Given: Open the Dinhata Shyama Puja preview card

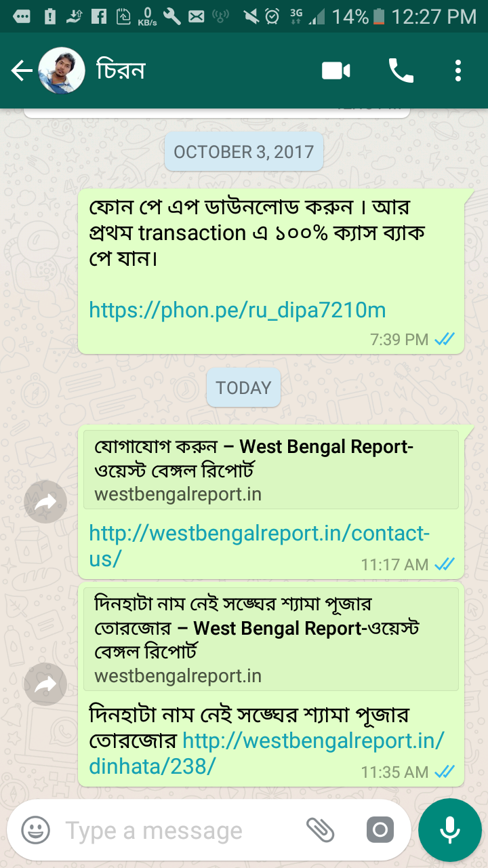Looking at the screenshot, I should point(271,639).
